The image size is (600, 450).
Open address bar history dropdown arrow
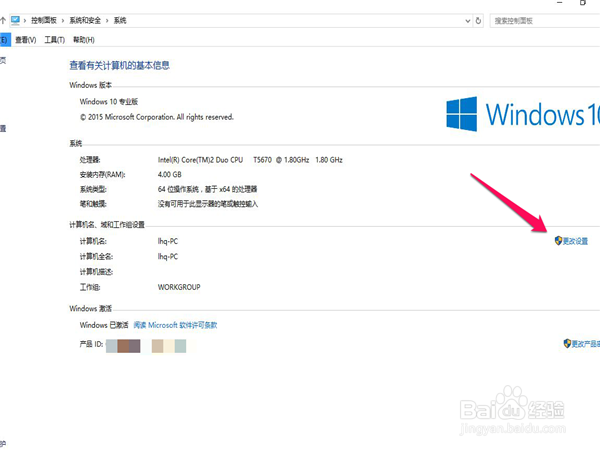click(x=468, y=21)
